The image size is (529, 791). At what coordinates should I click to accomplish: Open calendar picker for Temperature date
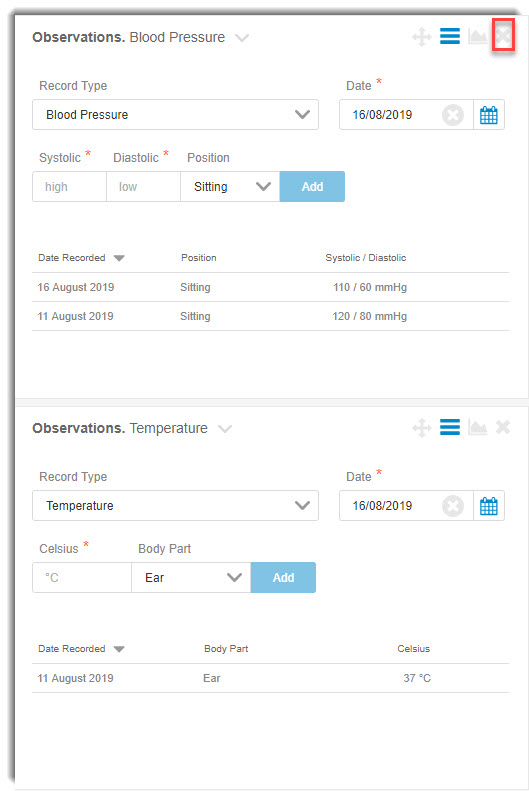click(489, 506)
